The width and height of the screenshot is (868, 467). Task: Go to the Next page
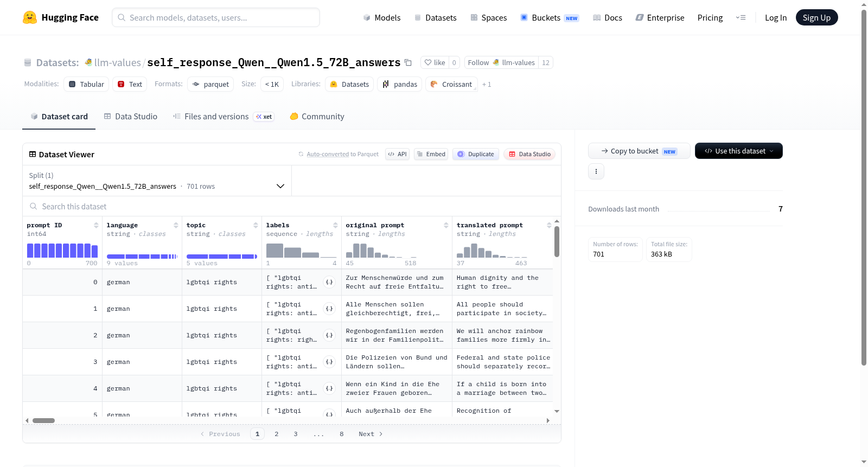point(371,434)
